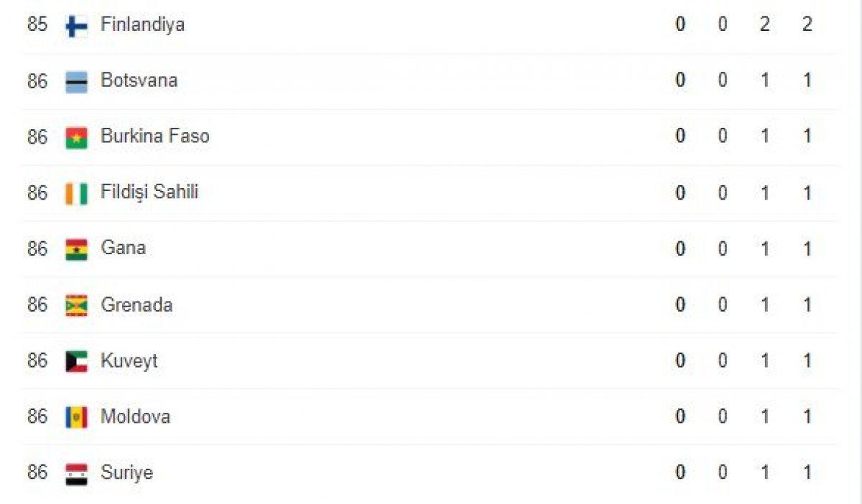Viewport: 862px width, 504px height.
Task: Select the Suriye country name
Action: [x=126, y=472]
